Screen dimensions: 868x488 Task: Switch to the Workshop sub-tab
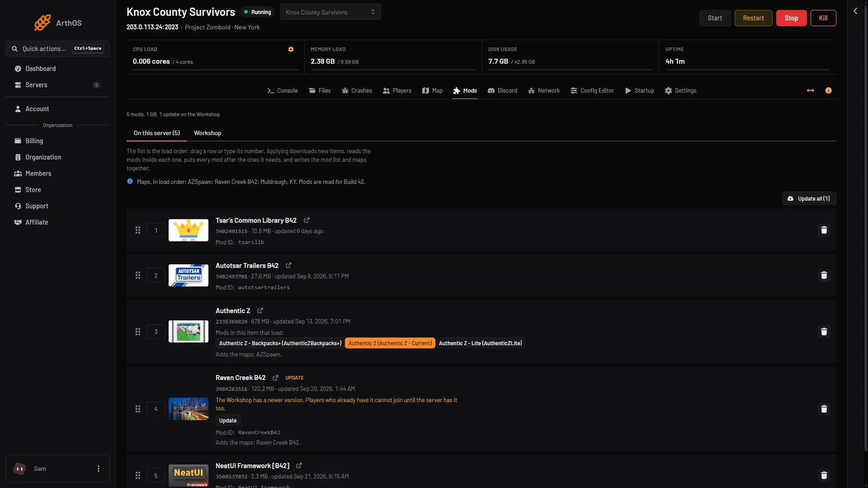coord(208,133)
